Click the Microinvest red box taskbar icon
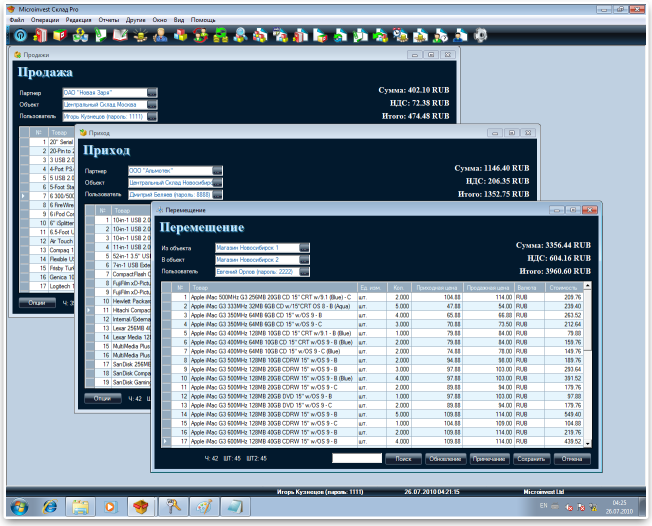This screenshot has width=652, height=526. [141, 507]
